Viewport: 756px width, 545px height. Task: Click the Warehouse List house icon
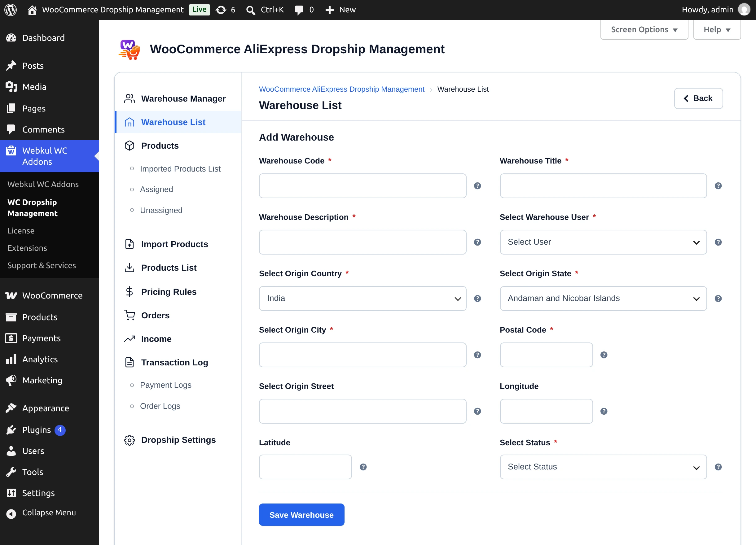[x=129, y=122]
